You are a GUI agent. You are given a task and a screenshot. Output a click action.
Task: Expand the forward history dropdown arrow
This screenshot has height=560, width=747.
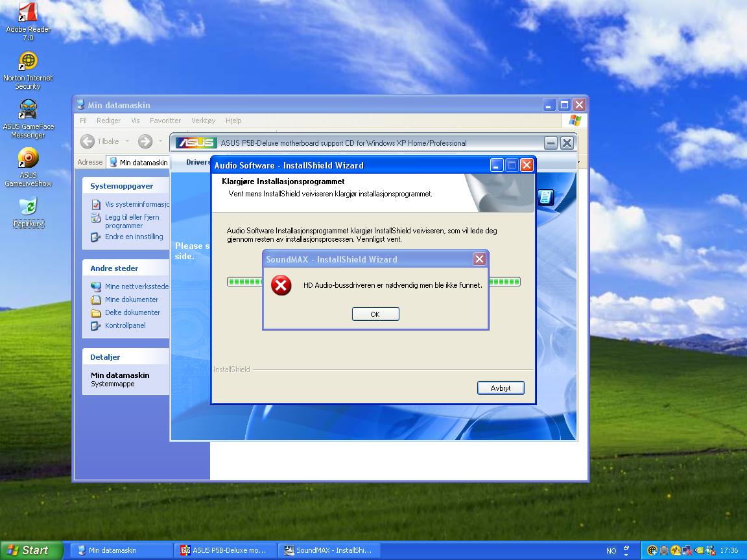pyautogui.click(x=160, y=141)
